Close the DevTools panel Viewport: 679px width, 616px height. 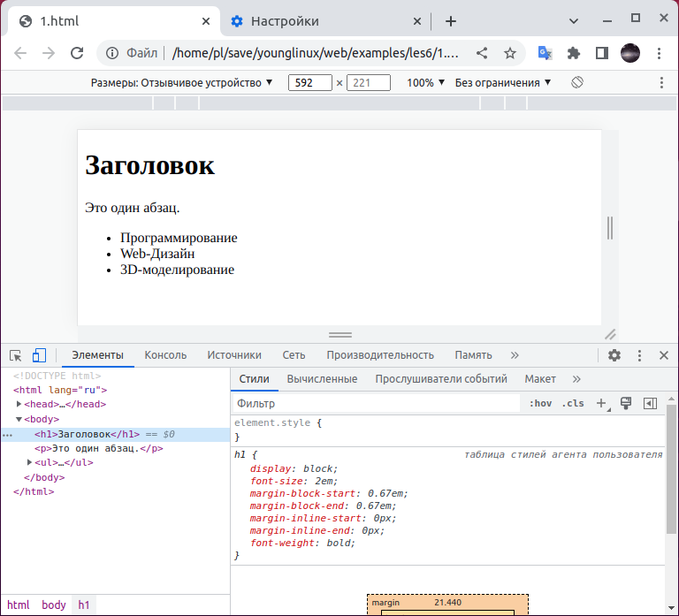pyautogui.click(x=663, y=355)
